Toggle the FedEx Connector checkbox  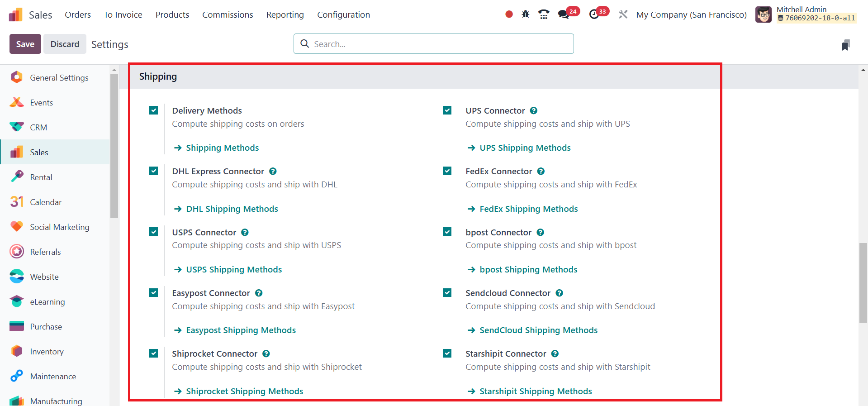point(447,171)
